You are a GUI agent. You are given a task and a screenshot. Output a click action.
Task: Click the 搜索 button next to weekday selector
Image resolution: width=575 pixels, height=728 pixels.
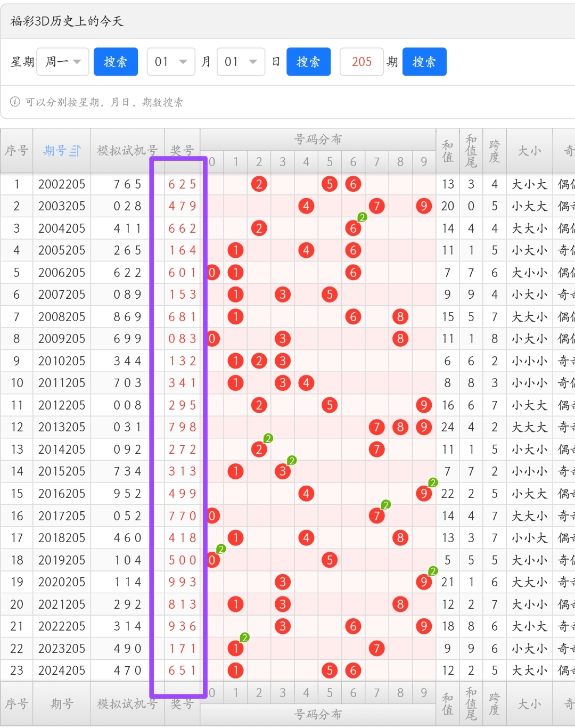tap(116, 62)
